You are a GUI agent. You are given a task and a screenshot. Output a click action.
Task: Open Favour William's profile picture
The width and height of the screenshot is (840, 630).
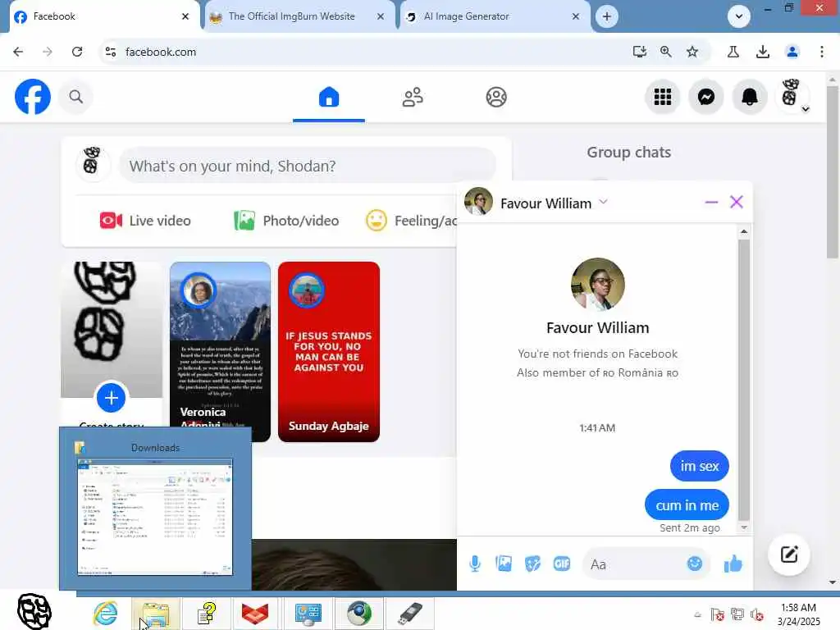(598, 285)
